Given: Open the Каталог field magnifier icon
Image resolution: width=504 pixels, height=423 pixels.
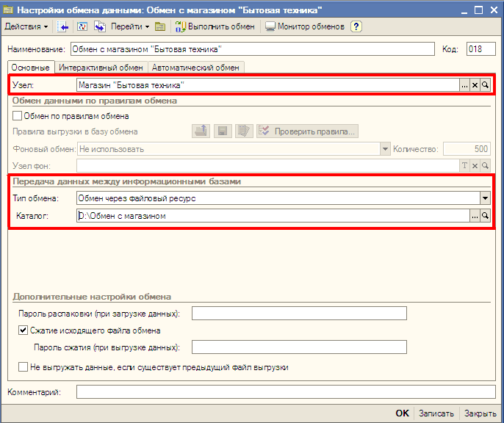Looking at the screenshot, I should click(x=485, y=216).
